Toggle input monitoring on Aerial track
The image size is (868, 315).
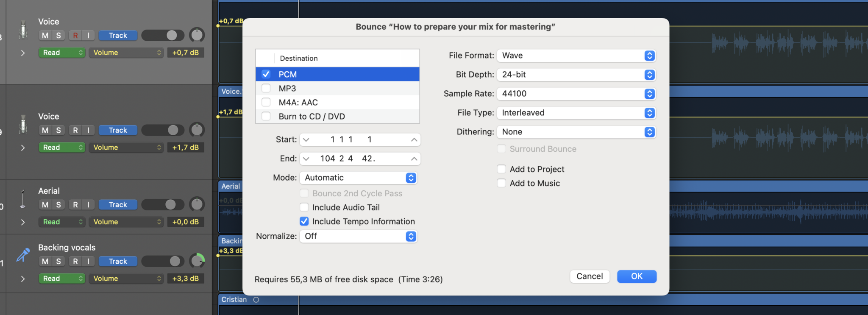[x=88, y=205]
